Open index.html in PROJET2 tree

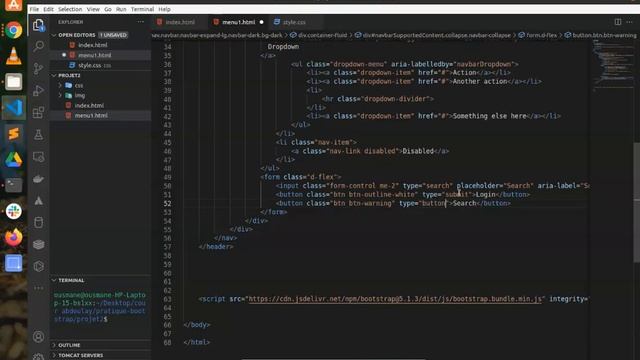pos(89,105)
